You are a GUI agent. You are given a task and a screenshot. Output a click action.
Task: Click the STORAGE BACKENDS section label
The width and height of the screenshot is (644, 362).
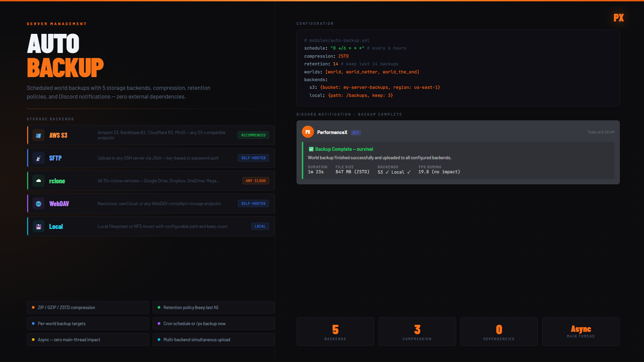pos(50,119)
